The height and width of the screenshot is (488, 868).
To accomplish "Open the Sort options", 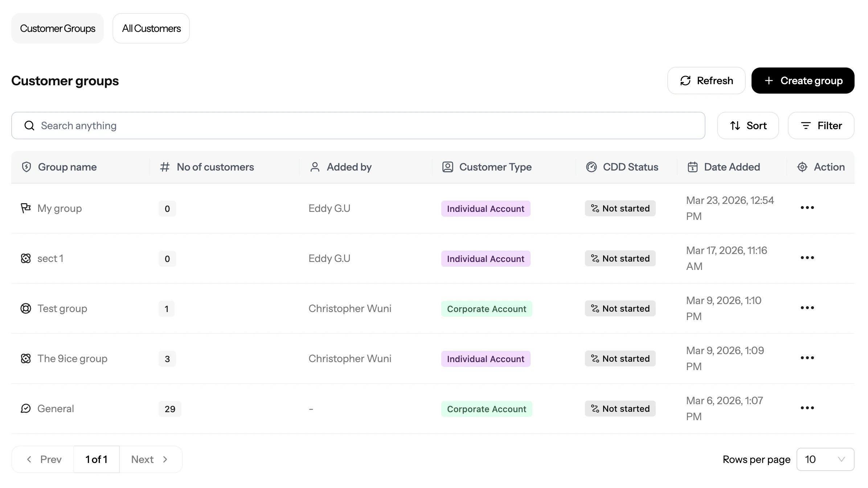I will (x=748, y=126).
